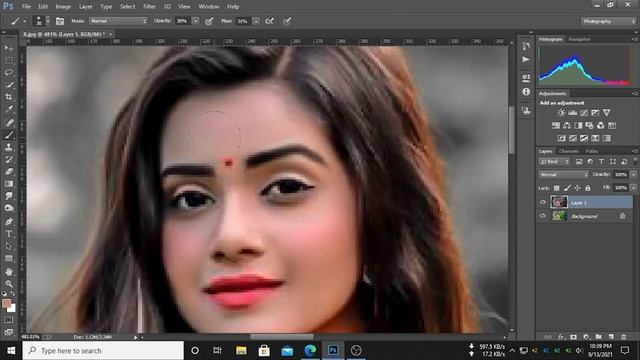This screenshot has width=640, height=360.
Task: Open the layer Fill arrow
Action: click(633, 188)
